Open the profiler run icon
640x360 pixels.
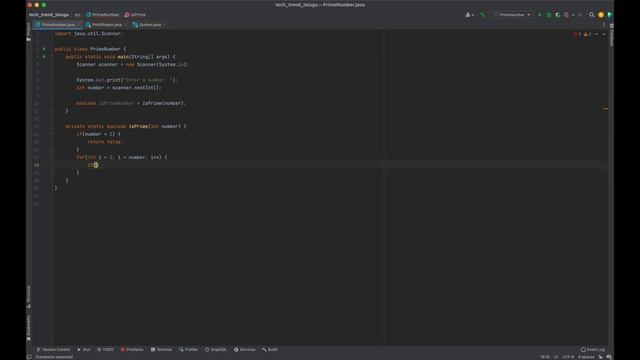tap(568, 15)
